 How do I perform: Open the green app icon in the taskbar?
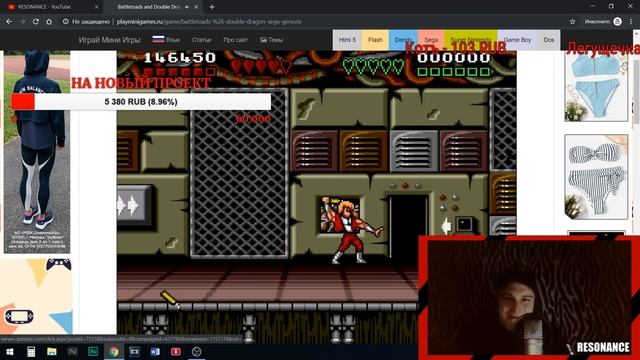93,351
